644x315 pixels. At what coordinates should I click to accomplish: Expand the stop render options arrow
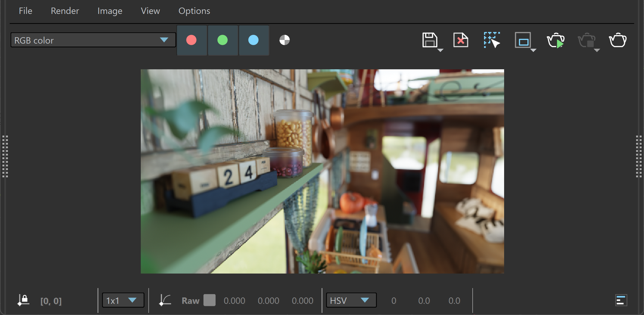pyautogui.click(x=597, y=50)
